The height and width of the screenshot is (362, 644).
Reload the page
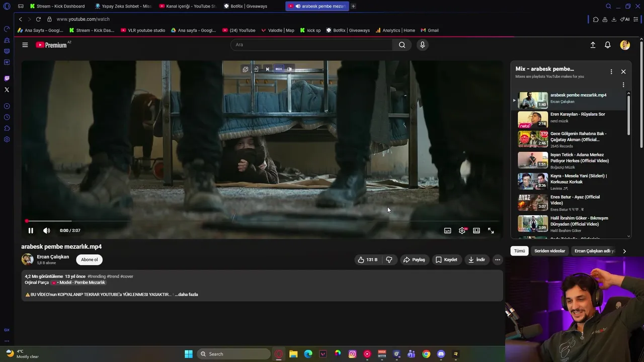pos(38,19)
